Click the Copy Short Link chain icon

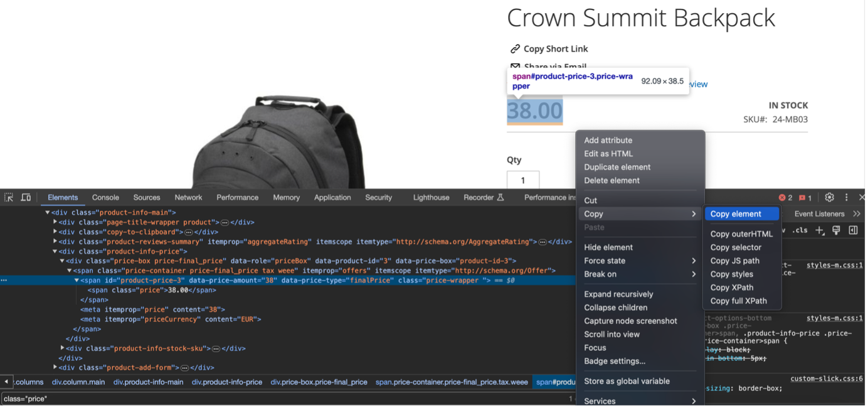point(515,49)
